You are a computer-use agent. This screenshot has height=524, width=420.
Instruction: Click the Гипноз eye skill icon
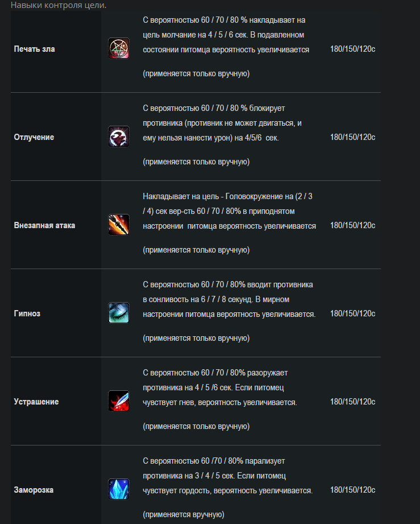pyautogui.click(x=119, y=313)
